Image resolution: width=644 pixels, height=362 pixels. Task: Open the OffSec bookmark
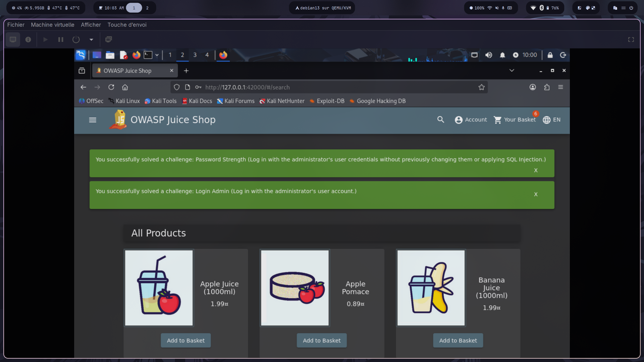click(x=91, y=101)
